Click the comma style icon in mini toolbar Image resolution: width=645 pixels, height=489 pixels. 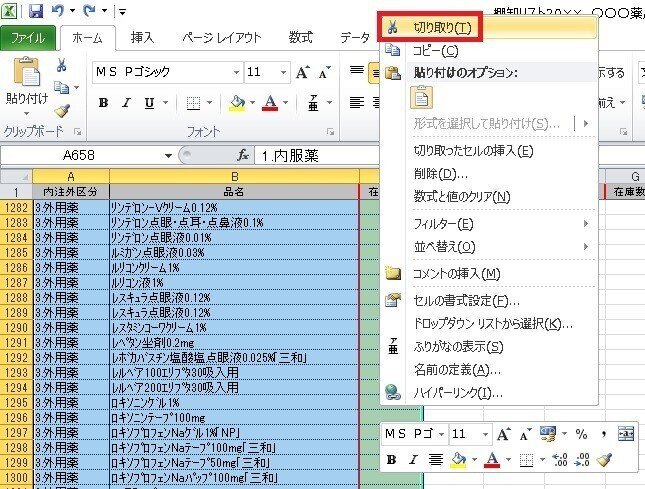(603, 434)
